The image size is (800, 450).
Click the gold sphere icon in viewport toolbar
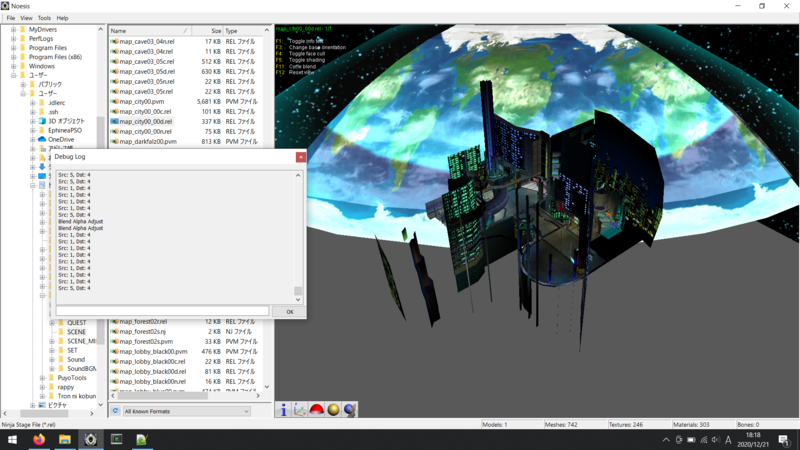[333, 410]
